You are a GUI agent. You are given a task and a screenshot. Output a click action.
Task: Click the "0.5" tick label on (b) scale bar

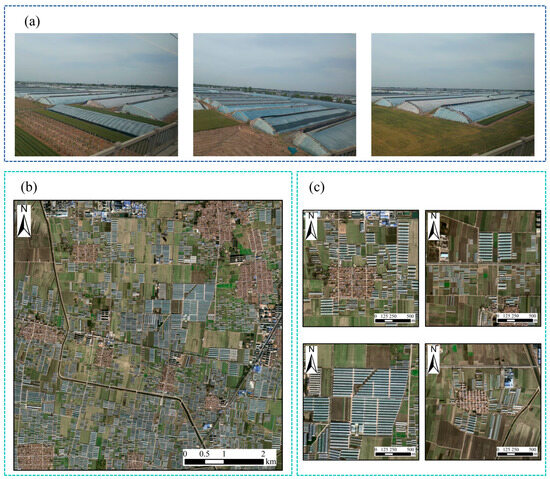204,454
